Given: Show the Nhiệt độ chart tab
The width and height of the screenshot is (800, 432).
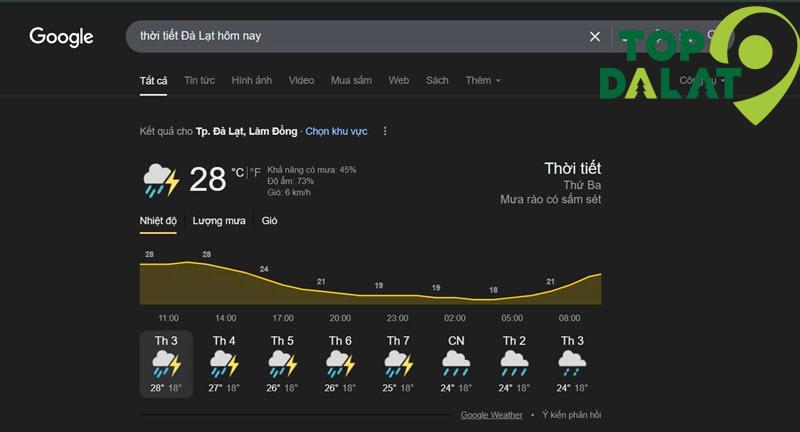Looking at the screenshot, I should click(158, 221).
